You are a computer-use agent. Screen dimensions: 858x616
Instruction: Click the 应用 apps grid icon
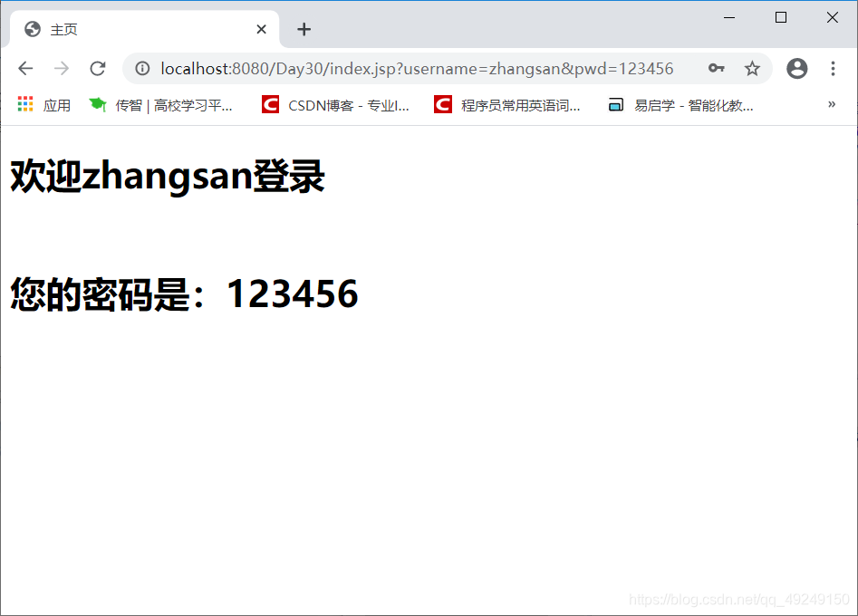(24, 104)
